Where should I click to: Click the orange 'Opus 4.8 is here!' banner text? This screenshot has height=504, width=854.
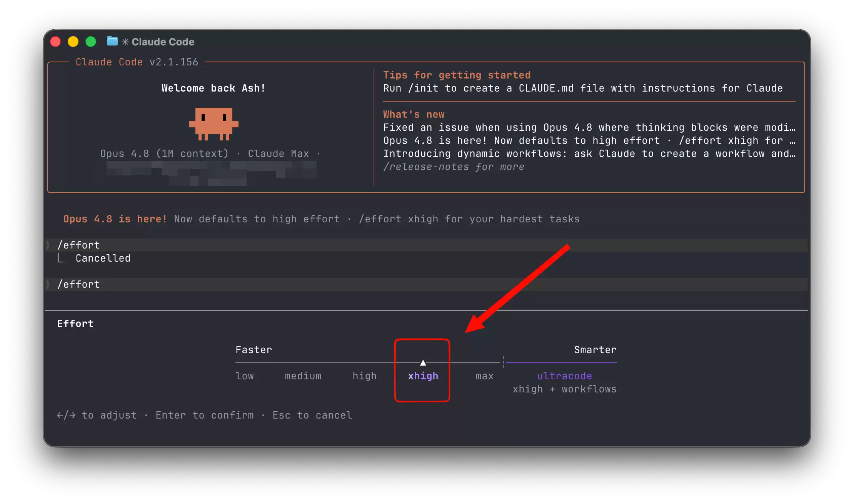(x=115, y=219)
